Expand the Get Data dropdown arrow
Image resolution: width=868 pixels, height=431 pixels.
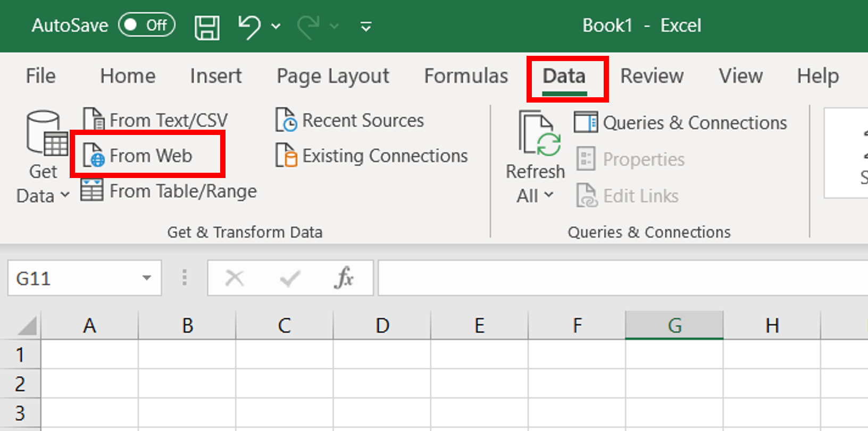(65, 195)
